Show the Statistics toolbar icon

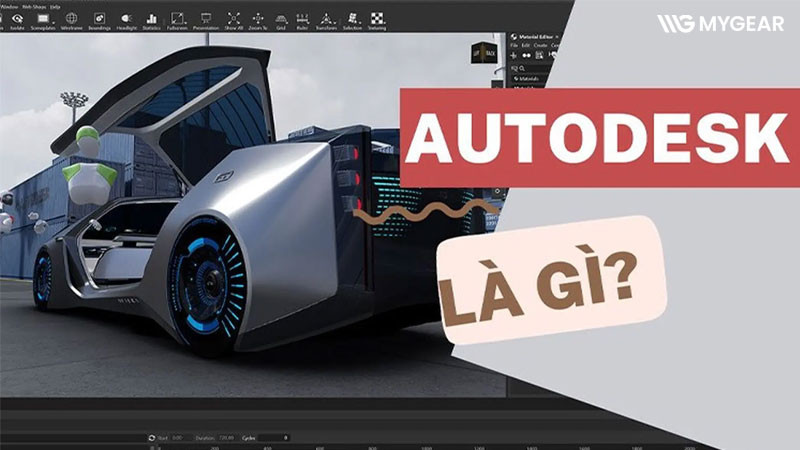pos(152,19)
